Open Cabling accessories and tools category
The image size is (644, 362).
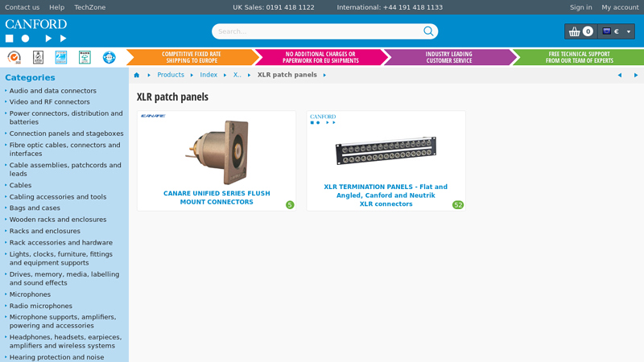click(x=57, y=196)
